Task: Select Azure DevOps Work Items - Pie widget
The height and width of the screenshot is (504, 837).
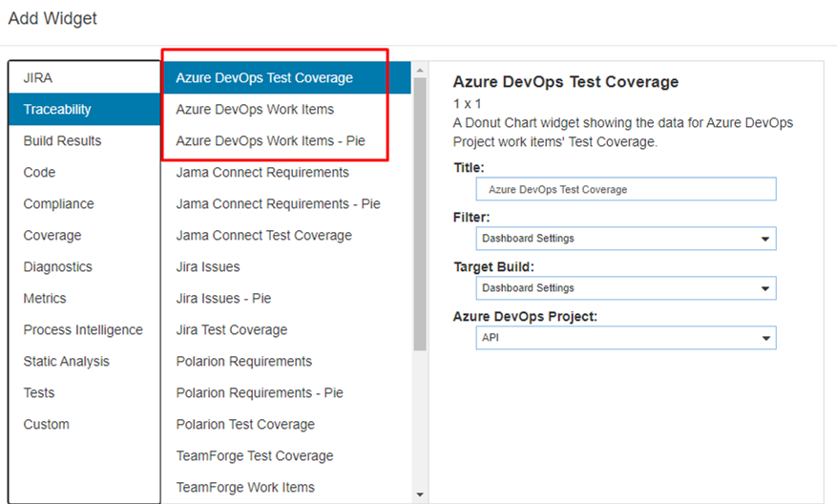Action: click(x=286, y=141)
